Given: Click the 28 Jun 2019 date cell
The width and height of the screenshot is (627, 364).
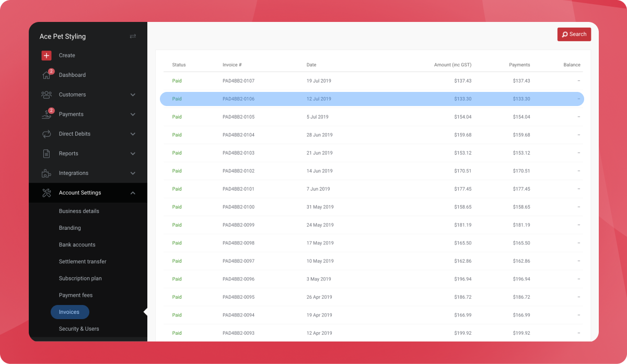Looking at the screenshot, I should pyautogui.click(x=319, y=135).
